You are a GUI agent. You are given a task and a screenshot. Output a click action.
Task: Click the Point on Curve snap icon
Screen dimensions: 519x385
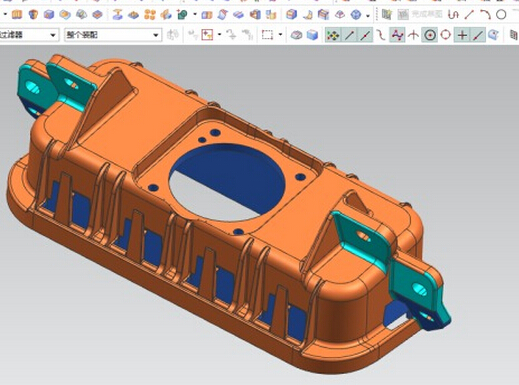[478, 35]
